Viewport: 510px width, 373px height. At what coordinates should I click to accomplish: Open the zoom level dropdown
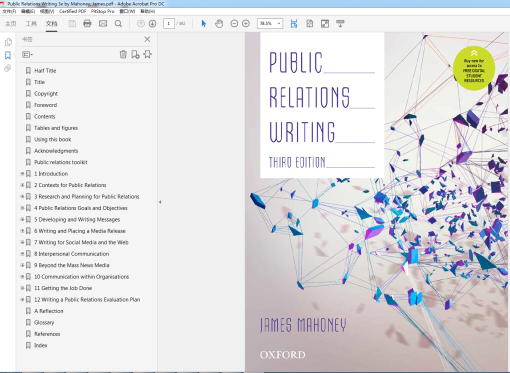279,24
